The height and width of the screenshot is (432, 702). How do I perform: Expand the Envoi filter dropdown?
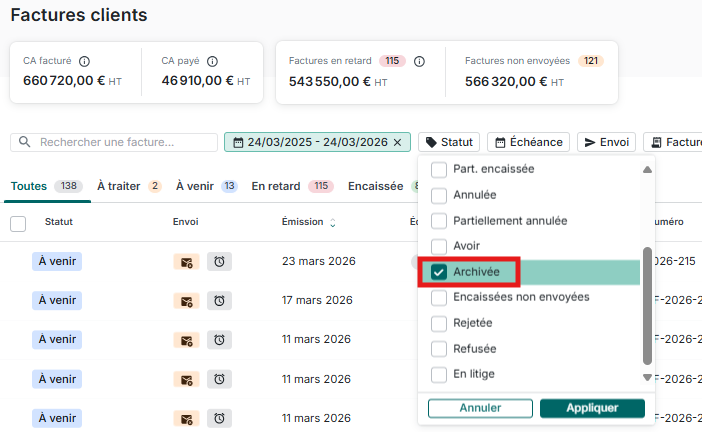(605, 143)
